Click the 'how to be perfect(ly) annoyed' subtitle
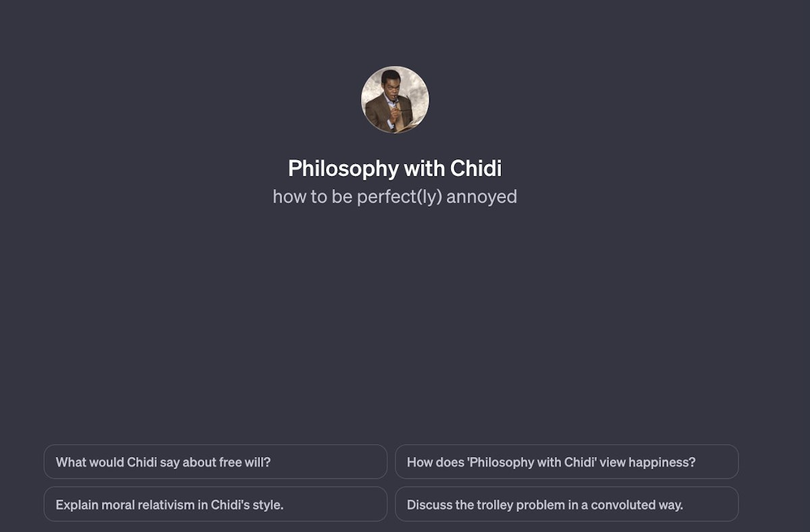The width and height of the screenshot is (810, 532). pos(395,196)
